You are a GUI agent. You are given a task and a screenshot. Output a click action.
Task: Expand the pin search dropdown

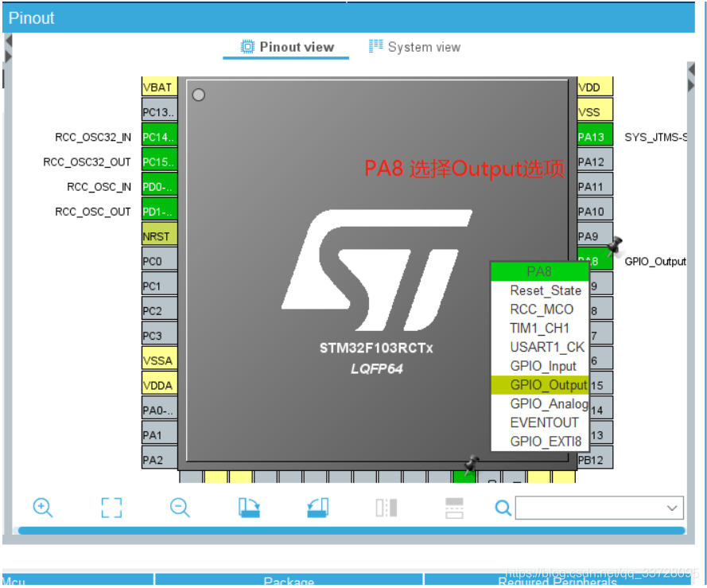[672, 508]
